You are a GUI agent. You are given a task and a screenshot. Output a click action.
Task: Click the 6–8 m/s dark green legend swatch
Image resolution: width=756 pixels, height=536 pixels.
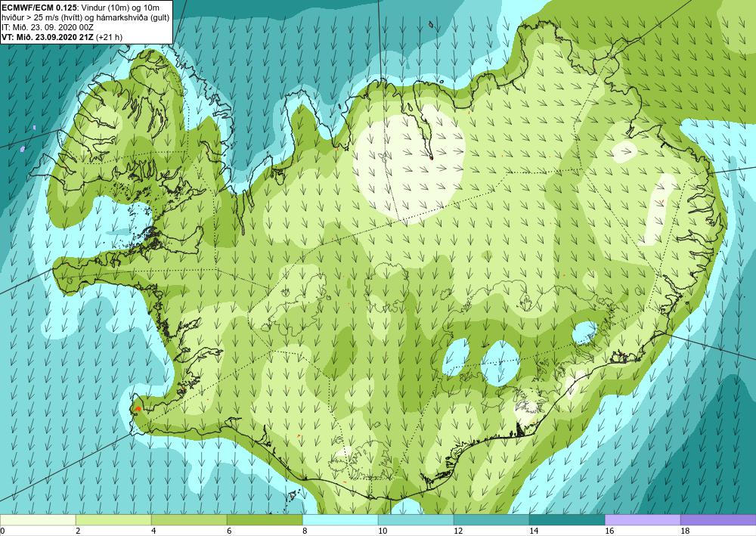pyautogui.click(x=265, y=519)
